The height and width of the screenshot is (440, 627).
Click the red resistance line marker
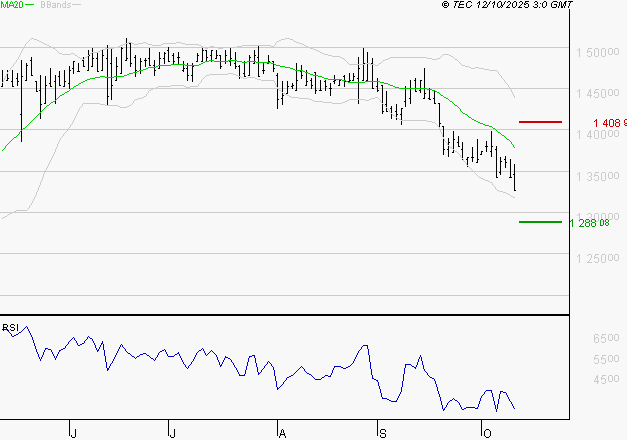541,122
